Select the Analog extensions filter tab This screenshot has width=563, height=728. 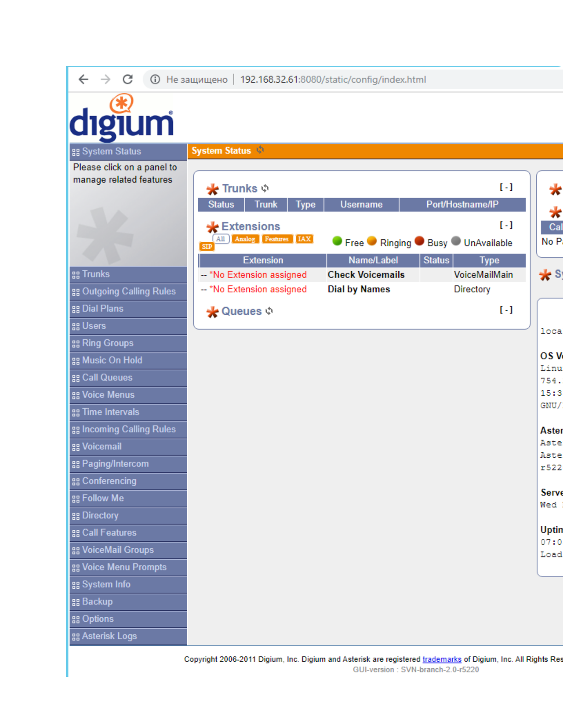(x=245, y=239)
